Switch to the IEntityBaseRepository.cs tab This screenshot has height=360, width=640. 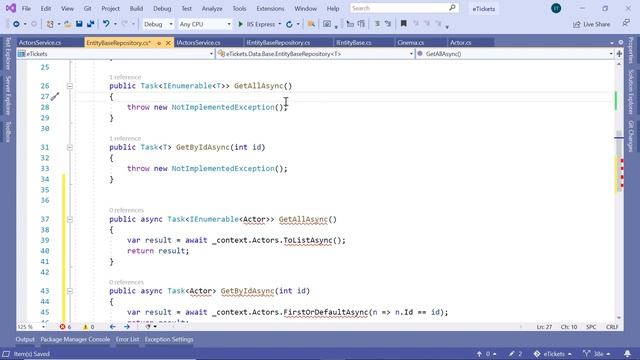coord(278,42)
